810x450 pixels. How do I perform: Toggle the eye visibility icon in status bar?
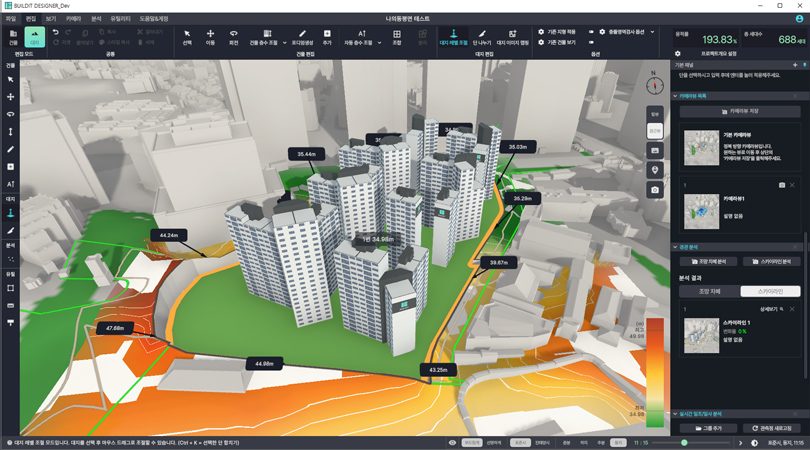453,443
